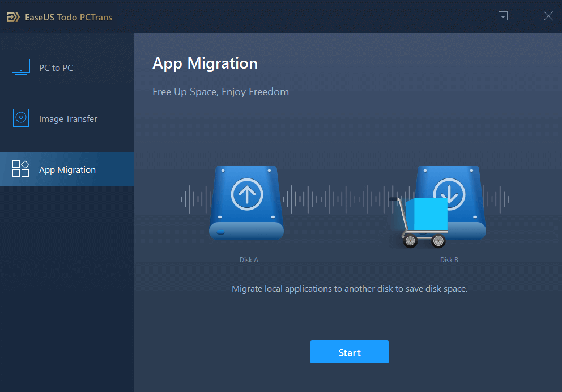The height and width of the screenshot is (392, 562).
Task: Click the Image Transfer disc icon
Action: click(21, 117)
